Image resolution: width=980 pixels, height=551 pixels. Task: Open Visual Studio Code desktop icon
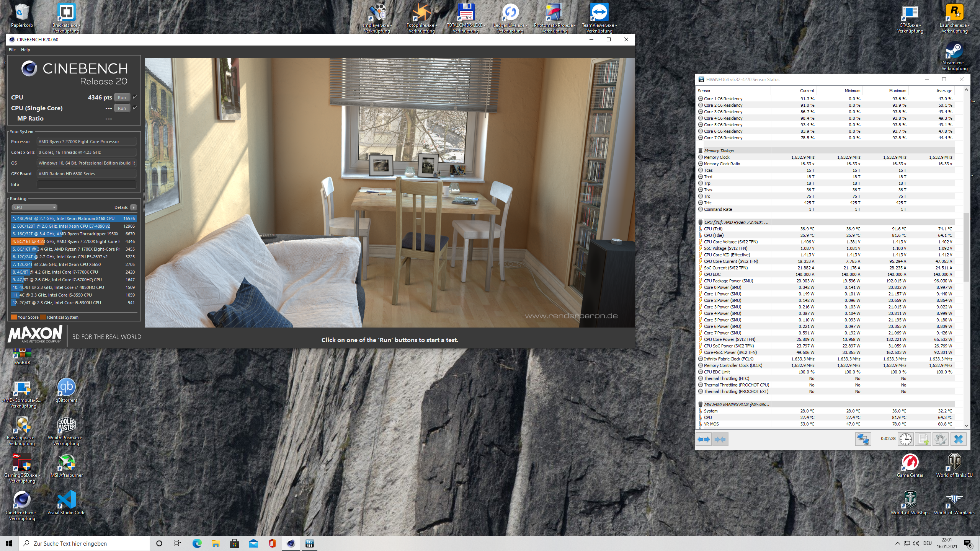tap(66, 503)
